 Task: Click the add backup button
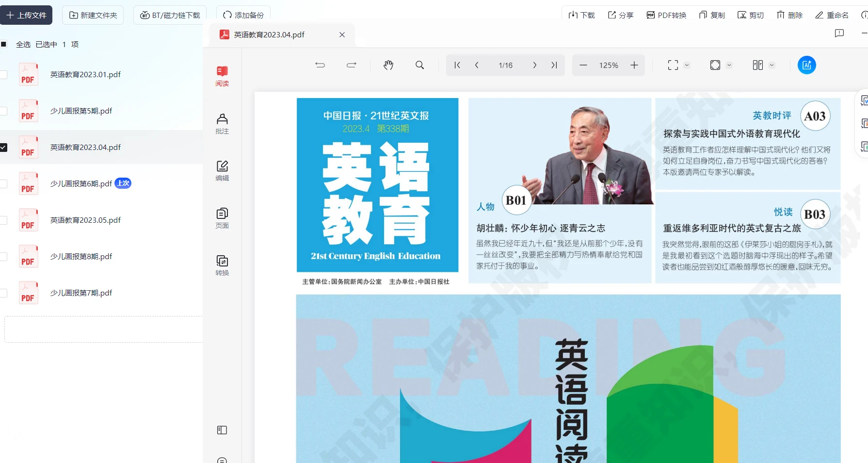point(243,15)
